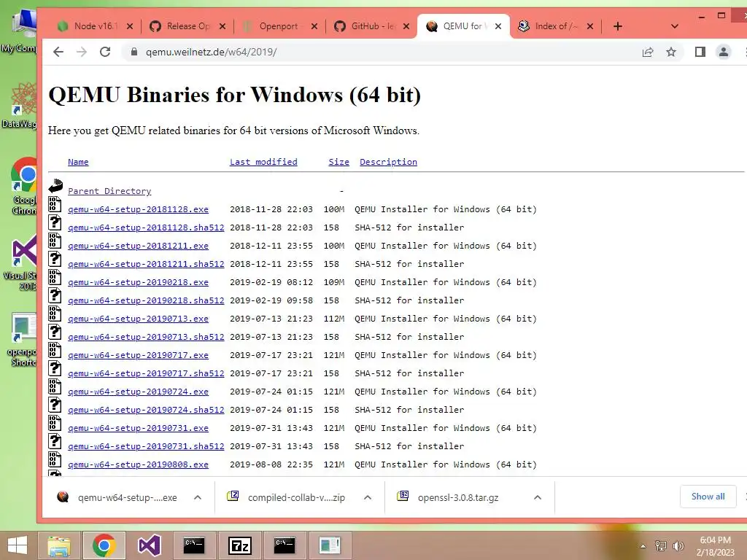
Task: Open qemu-w64-setup-20190218.sha512
Action: point(146,300)
